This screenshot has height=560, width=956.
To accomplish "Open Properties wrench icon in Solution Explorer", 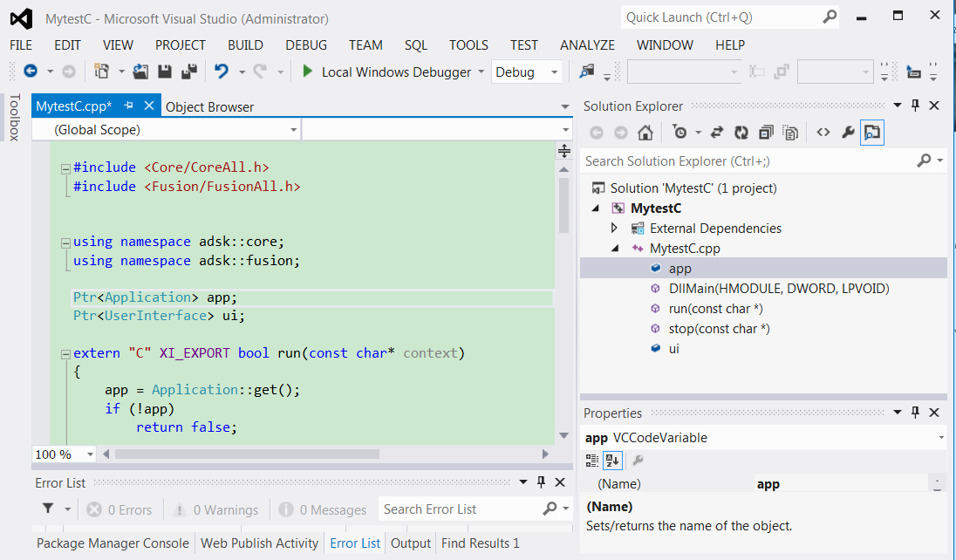I will click(x=847, y=133).
